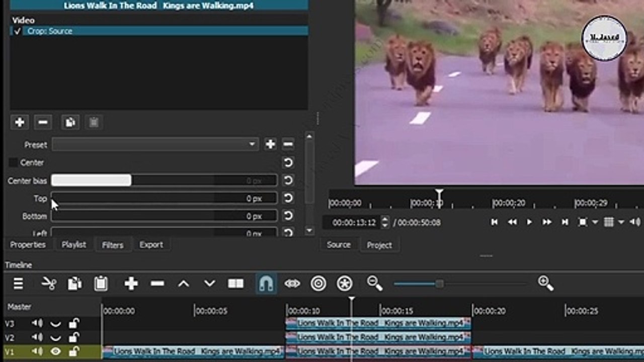Image resolution: width=644 pixels, height=362 pixels.
Task: Open the player zoom dropdown arrow
Action: coord(595,222)
